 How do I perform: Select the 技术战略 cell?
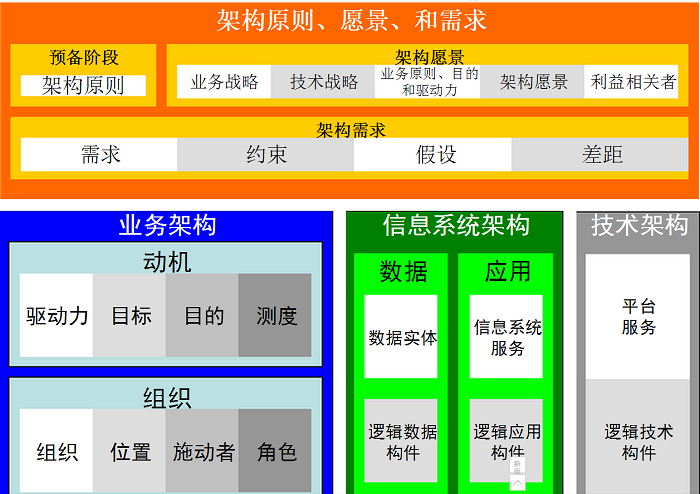point(323,82)
